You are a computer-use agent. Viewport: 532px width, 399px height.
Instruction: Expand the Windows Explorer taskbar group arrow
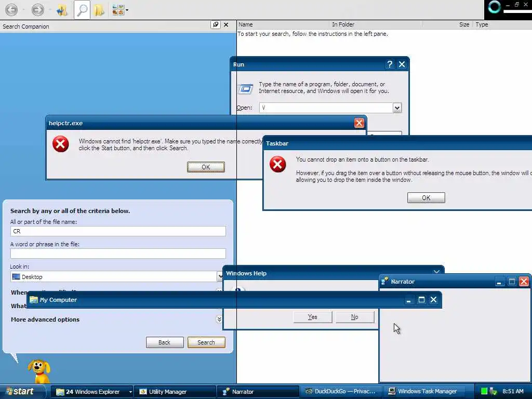point(130,392)
